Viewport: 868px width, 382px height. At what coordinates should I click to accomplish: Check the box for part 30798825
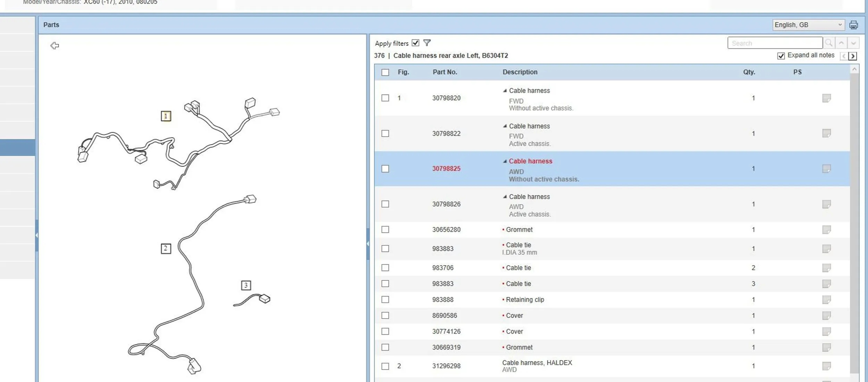(x=385, y=169)
